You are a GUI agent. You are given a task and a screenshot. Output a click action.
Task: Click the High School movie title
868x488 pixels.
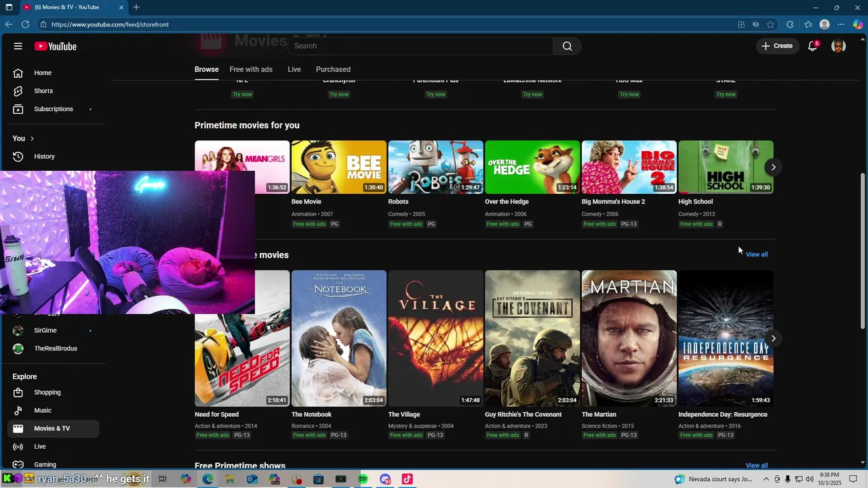(x=695, y=202)
